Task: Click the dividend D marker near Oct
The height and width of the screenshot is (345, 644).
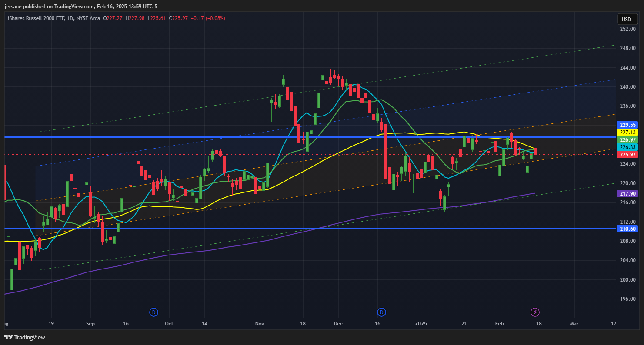Action: click(x=153, y=312)
